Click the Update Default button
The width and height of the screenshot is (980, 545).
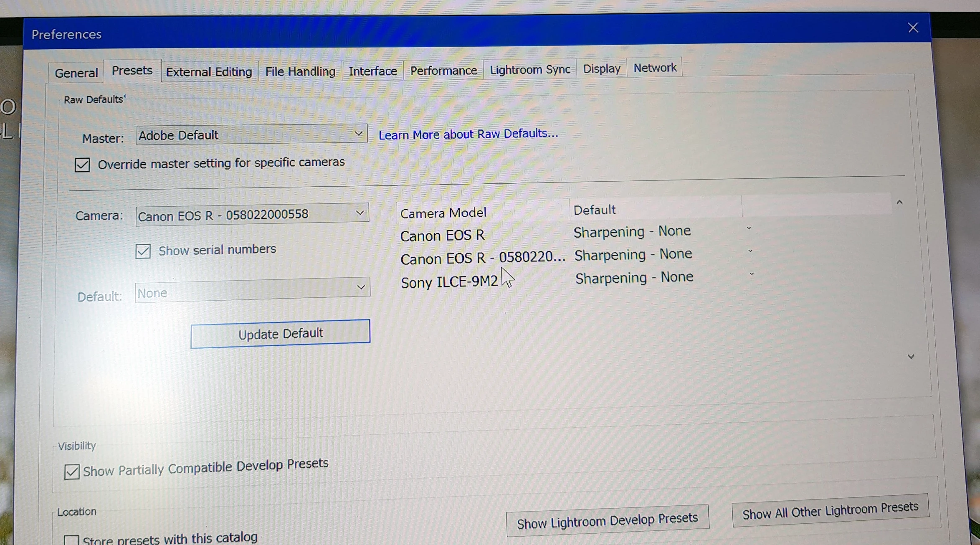pyautogui.click(x=280, y=333)
